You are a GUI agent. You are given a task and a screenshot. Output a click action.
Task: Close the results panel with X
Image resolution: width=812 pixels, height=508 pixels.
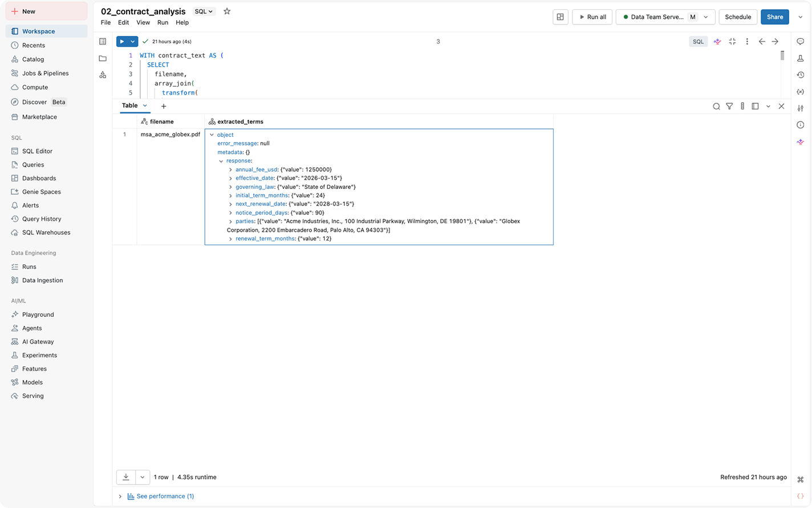781,106
